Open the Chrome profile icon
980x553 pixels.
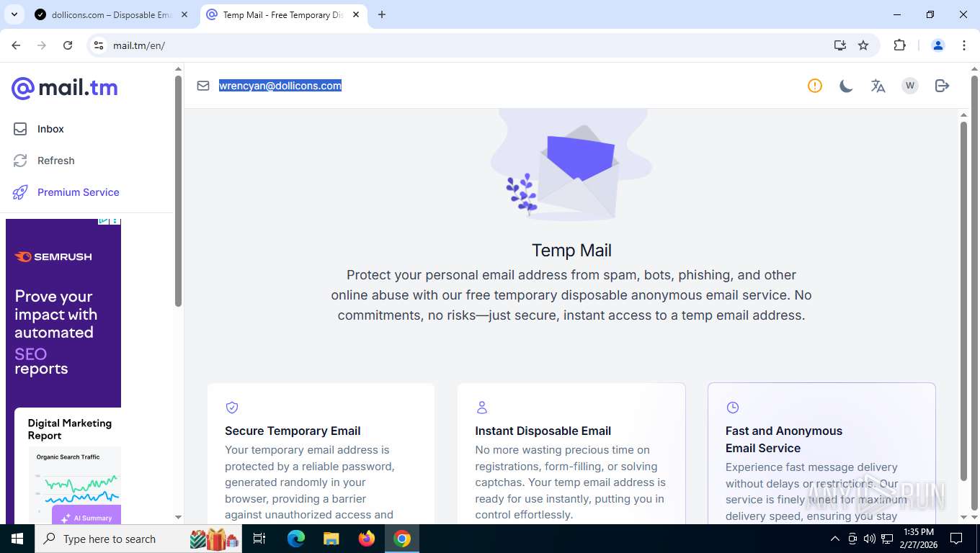(x=938, y=45)
